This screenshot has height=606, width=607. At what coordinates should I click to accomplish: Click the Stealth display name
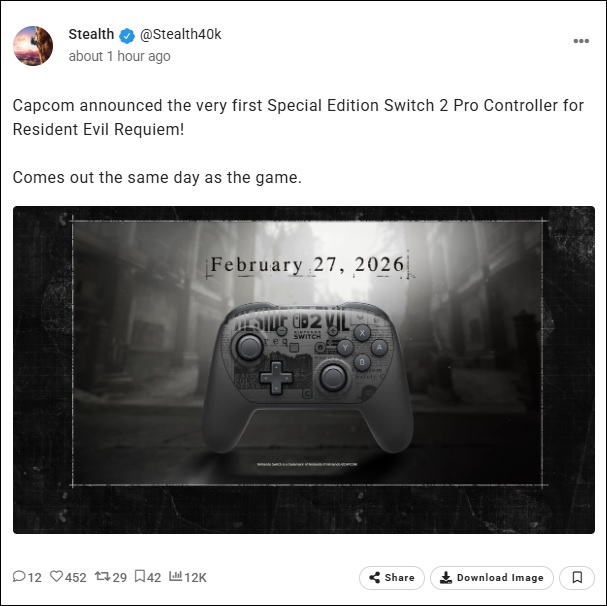click(91, 34)
